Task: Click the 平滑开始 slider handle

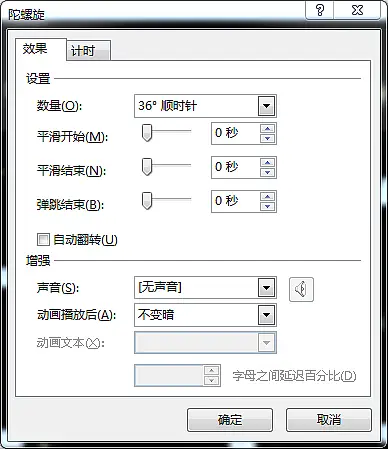Action: tap(147, 133)
